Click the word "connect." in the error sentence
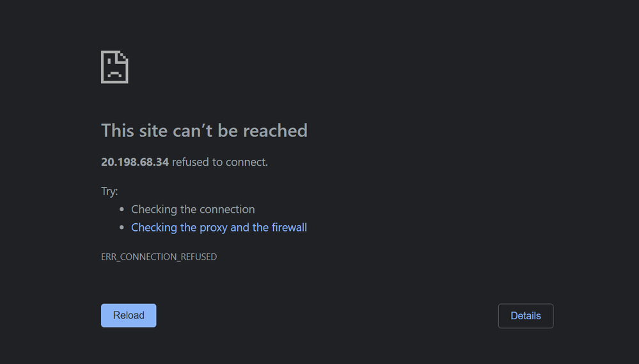This screenshot has width=639, height=364. pyautogui.click(x=248, y=162)
